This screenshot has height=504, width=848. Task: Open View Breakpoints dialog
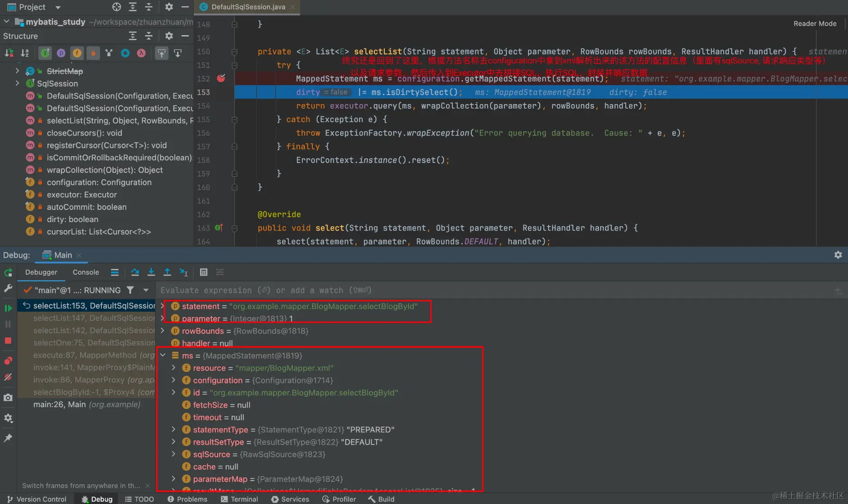tap(8, 361)
